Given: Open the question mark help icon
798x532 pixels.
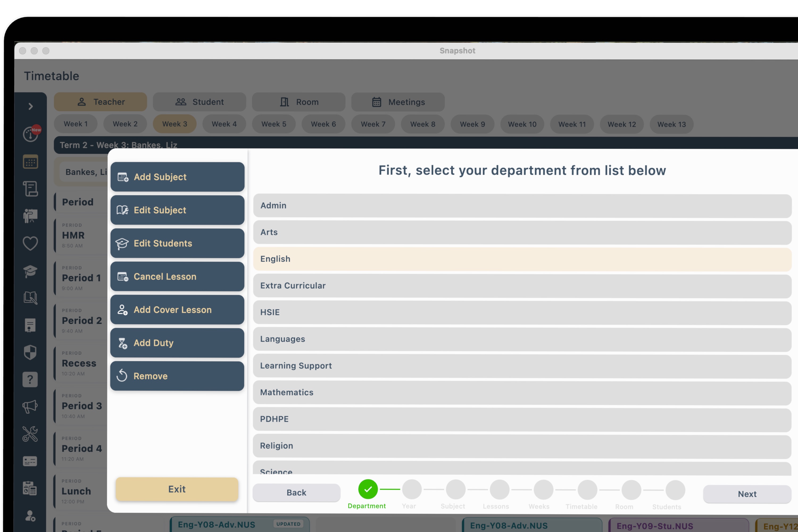Looking at the screenshot, I should [x=30, y=379].
